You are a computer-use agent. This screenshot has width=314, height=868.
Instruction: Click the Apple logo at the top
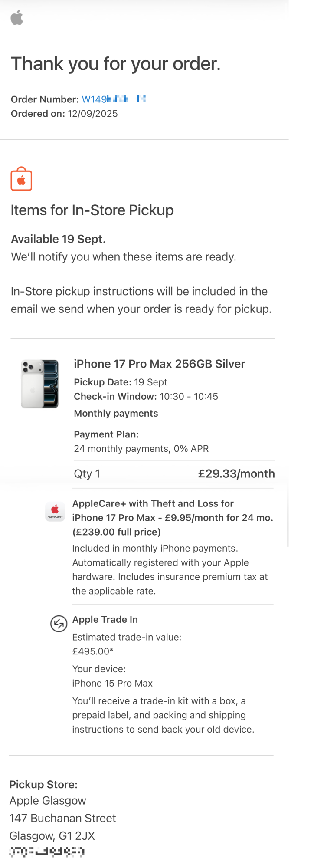[17, 18]
